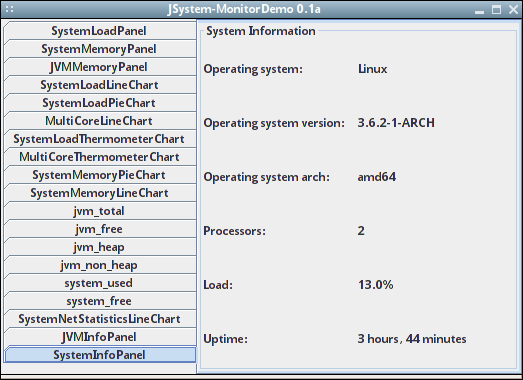Image resolution: width=523 pixels, height=380 pixels.
Task: Switch to the SystemMemoryPanel tab
Action: pyautogui.click(x=100, y=49)
